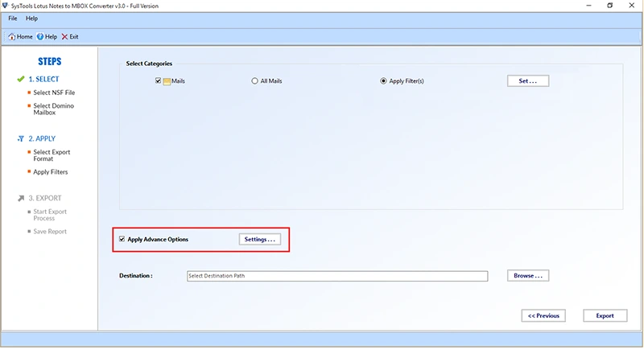644x362 pixels.
Task: Open the Help menu
Action: tap(31, 19)
